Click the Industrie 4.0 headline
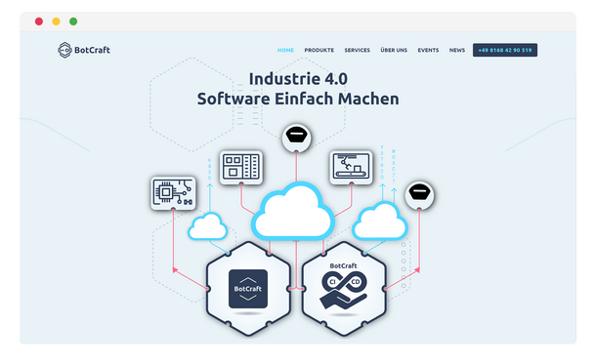 tap(298, 79)
